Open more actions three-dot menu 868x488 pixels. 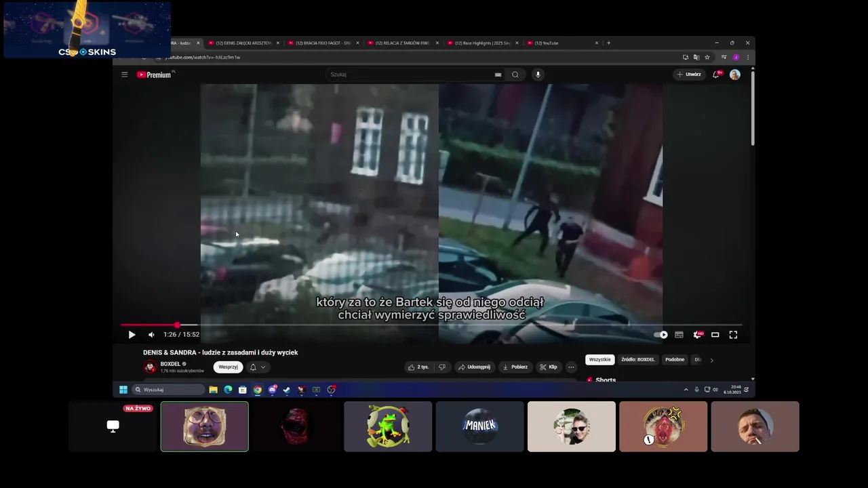click(571, 367)
